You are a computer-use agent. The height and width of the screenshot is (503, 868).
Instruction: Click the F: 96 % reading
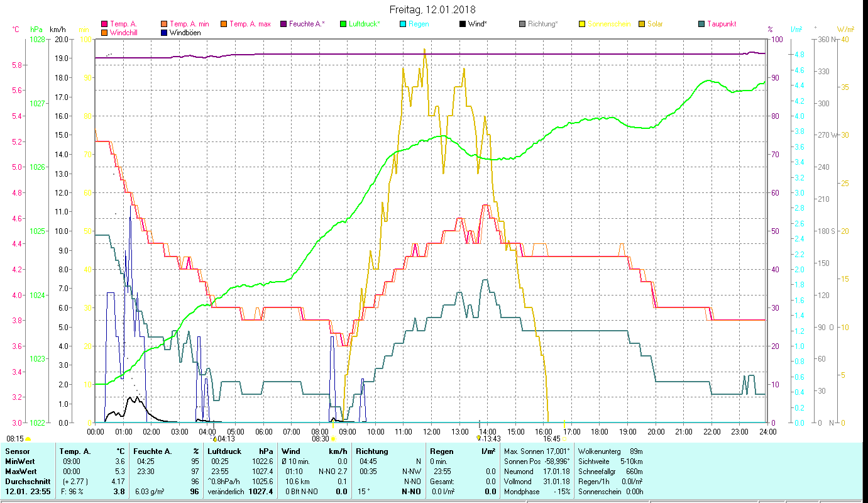73,492
